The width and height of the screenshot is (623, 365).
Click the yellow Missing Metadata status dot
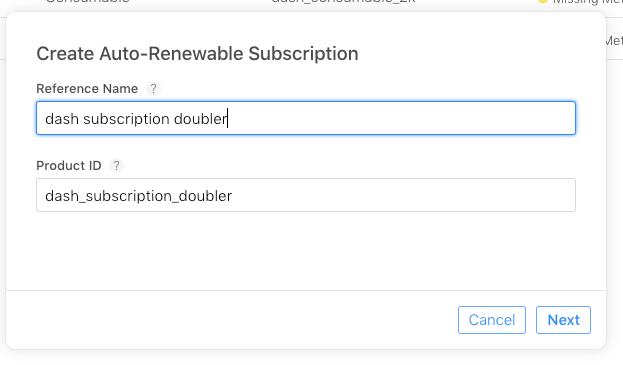(x=543, y=1)
